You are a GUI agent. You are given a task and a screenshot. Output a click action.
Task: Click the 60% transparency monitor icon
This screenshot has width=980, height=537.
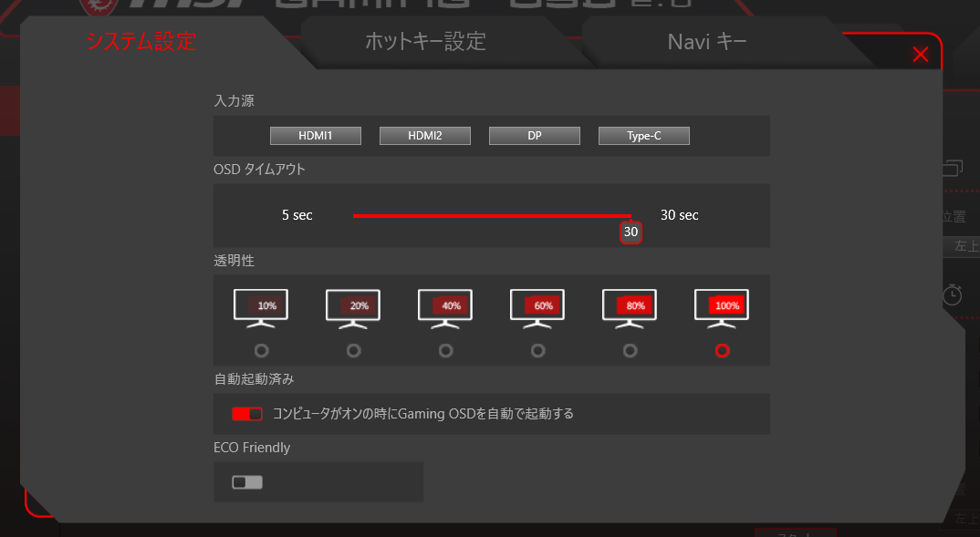click(x=537, y=308)
